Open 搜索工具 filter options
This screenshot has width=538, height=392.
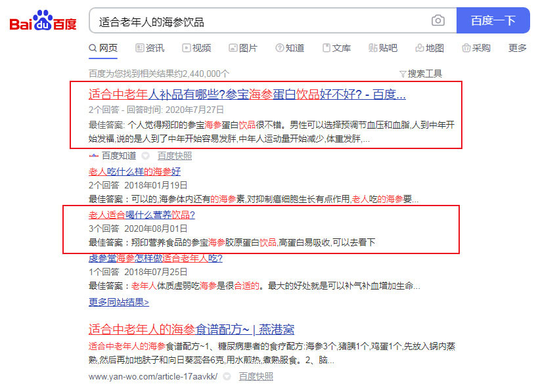pos(420,74)
